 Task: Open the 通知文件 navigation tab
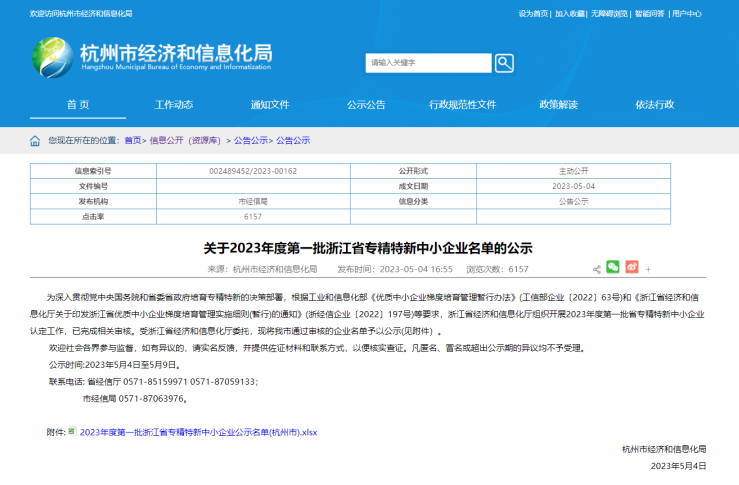(270, 105)
